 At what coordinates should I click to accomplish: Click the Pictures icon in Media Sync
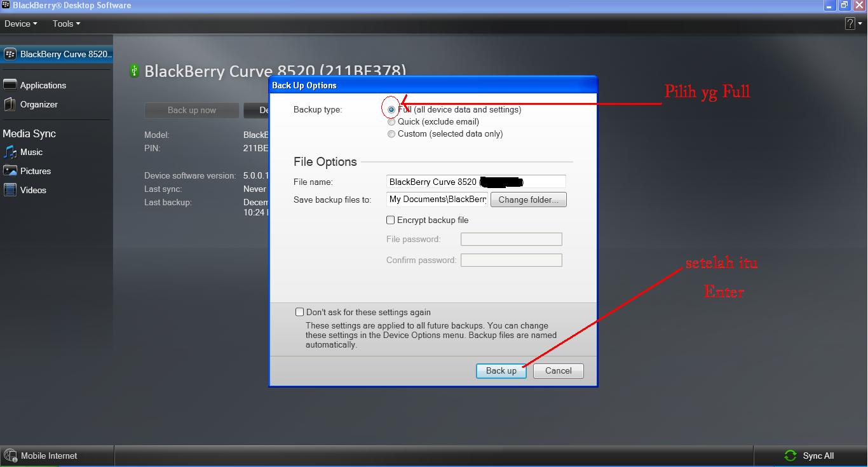pos(10,171)
